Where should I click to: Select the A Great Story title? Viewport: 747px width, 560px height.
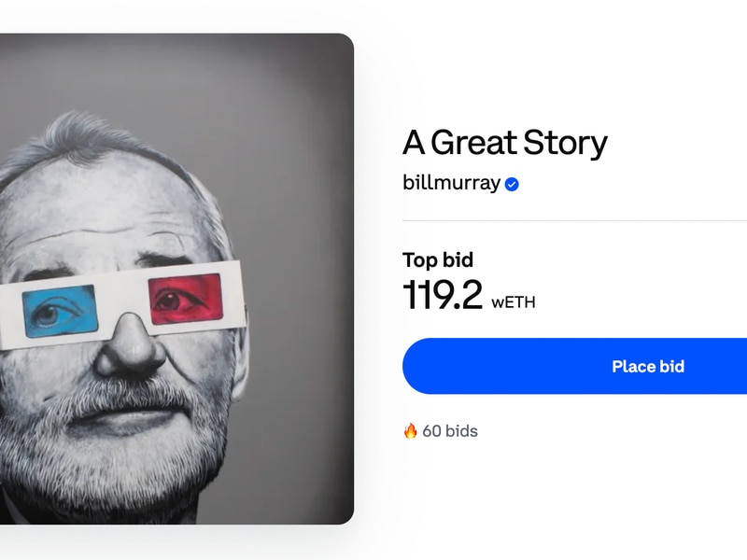[505, 143]
